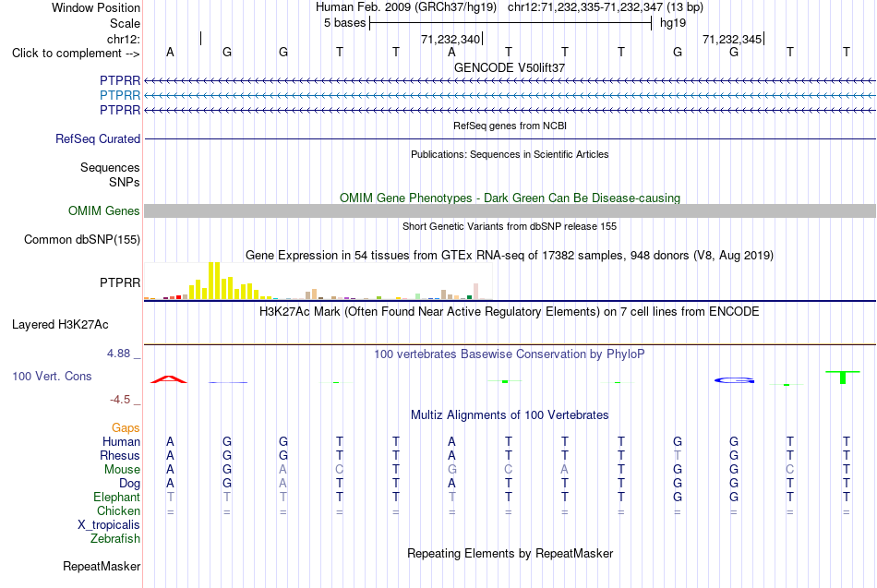This screenshot has height=588, width=877.
Task: Click the "H3K27Ac Mark" ENCODE track title
Action: point(510,312)
